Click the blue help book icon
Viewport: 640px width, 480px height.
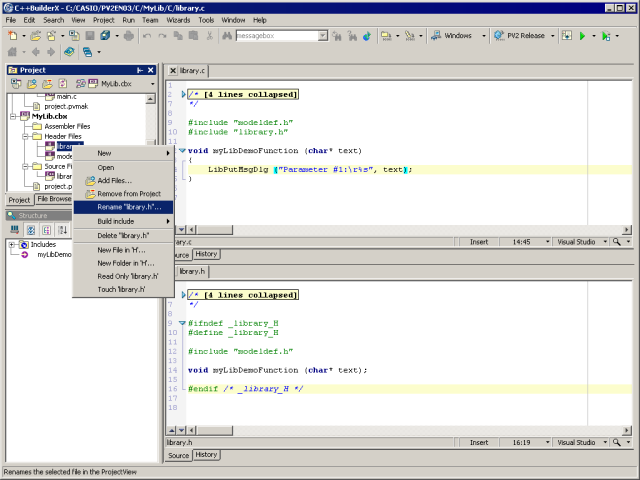coord(69,52)
